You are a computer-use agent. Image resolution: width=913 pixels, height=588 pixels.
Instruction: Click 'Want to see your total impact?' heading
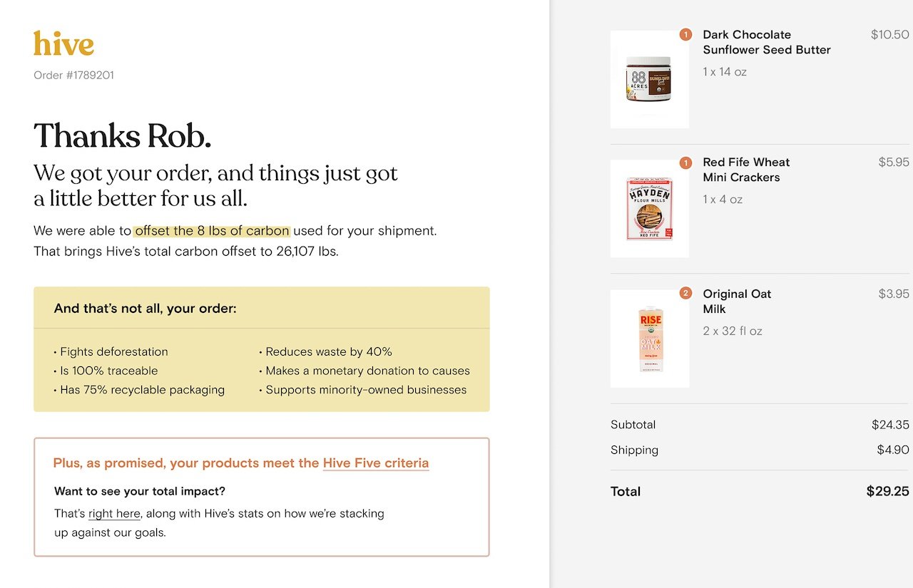pos(140,491)
